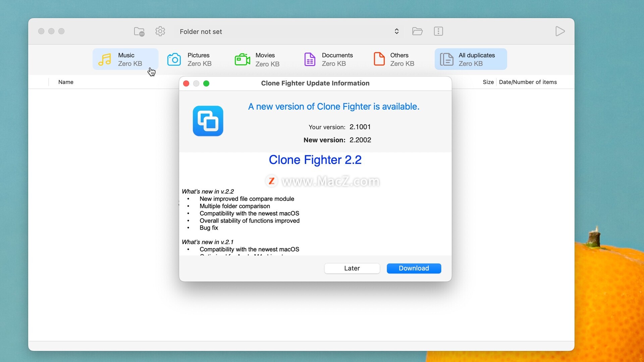
Task: Click the Clone Fighter app icon in dialog
Action: click(208, 121)
